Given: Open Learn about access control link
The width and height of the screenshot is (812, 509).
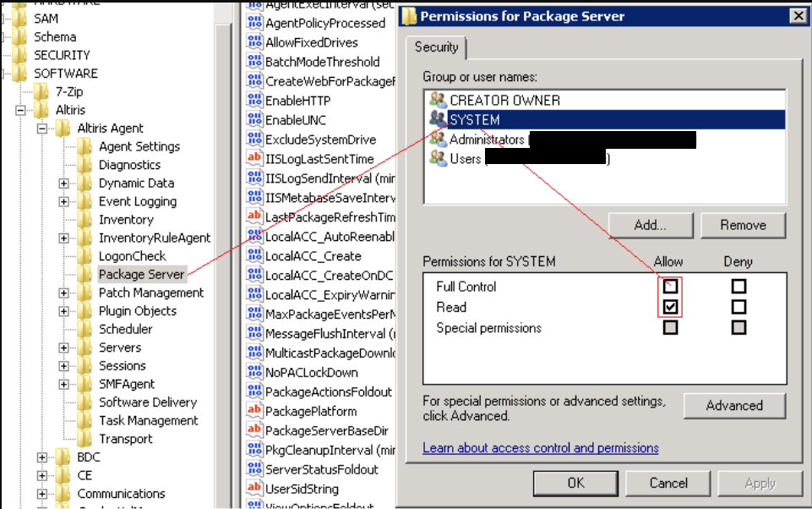Looking at the screenshot, I should 541,448.
